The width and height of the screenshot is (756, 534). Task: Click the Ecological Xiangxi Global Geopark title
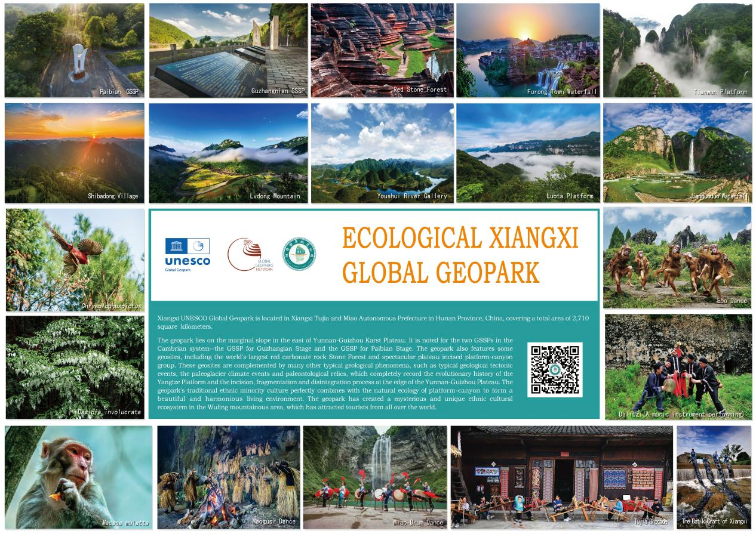click(x=460, y=255)
